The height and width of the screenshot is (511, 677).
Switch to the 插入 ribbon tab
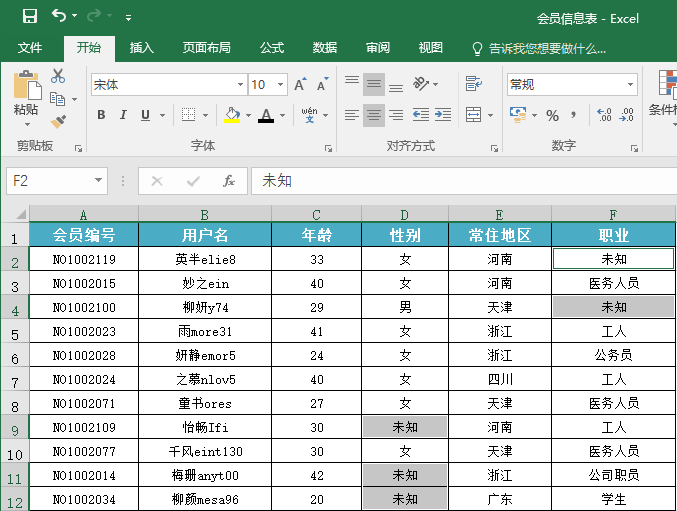(142, 48)
